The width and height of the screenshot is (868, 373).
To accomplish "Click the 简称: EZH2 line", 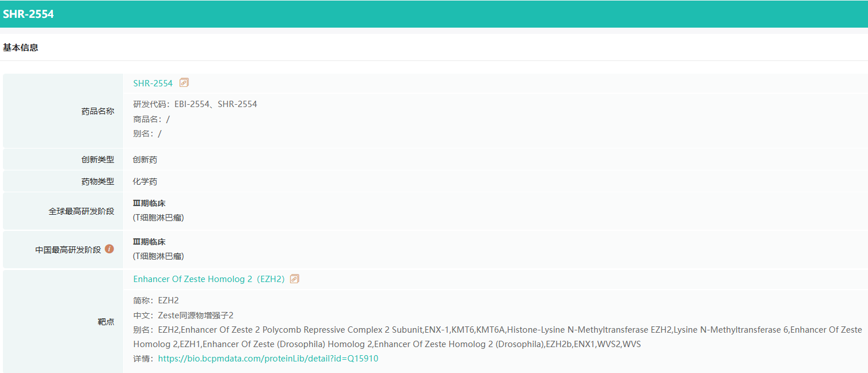I will 156,300.
